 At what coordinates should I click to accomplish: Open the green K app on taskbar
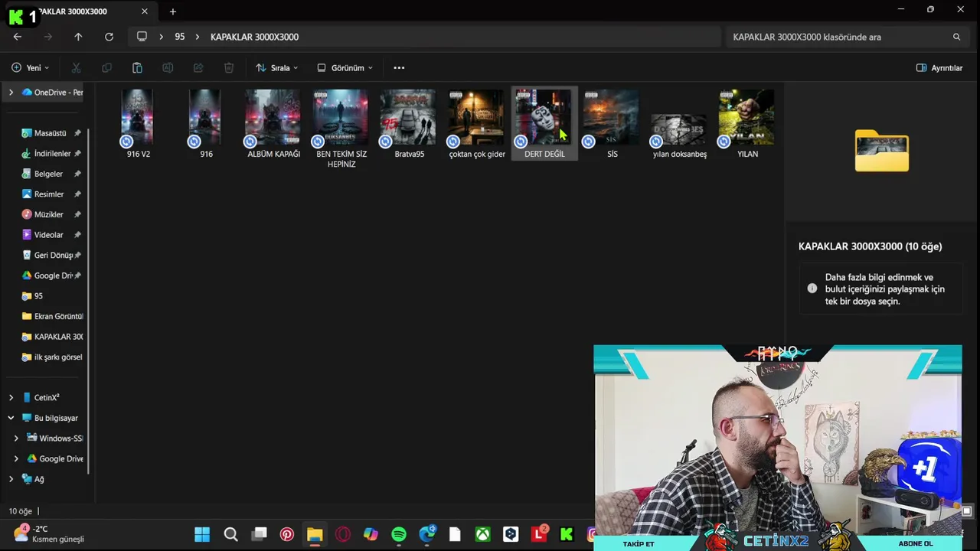click(x=567, y=534)
